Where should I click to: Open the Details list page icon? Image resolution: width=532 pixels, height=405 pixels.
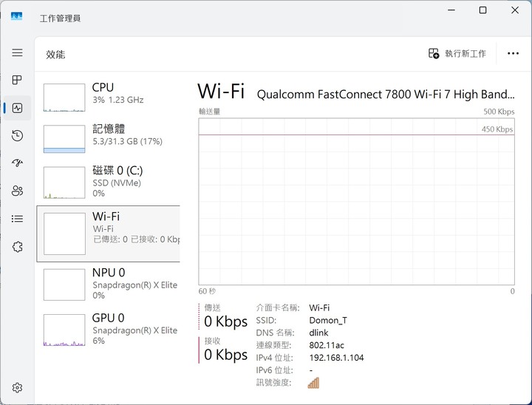pos(17,219)
